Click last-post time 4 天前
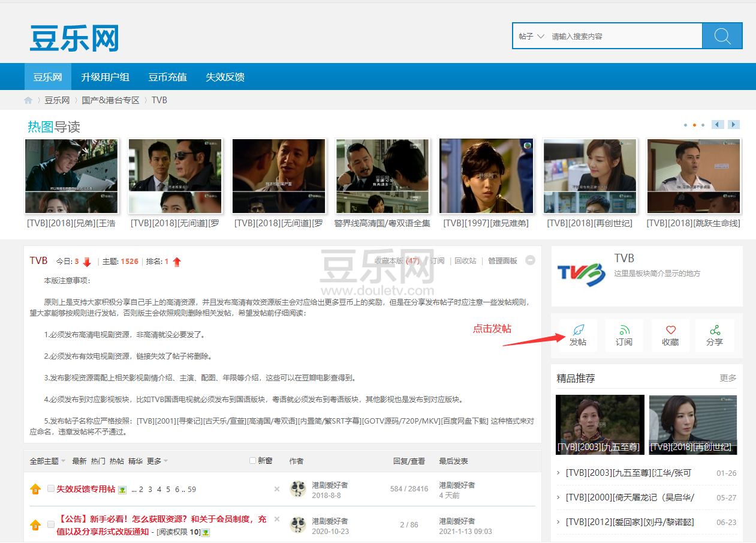Viewport: 756px width, 543px height. (x=449, y=496)
